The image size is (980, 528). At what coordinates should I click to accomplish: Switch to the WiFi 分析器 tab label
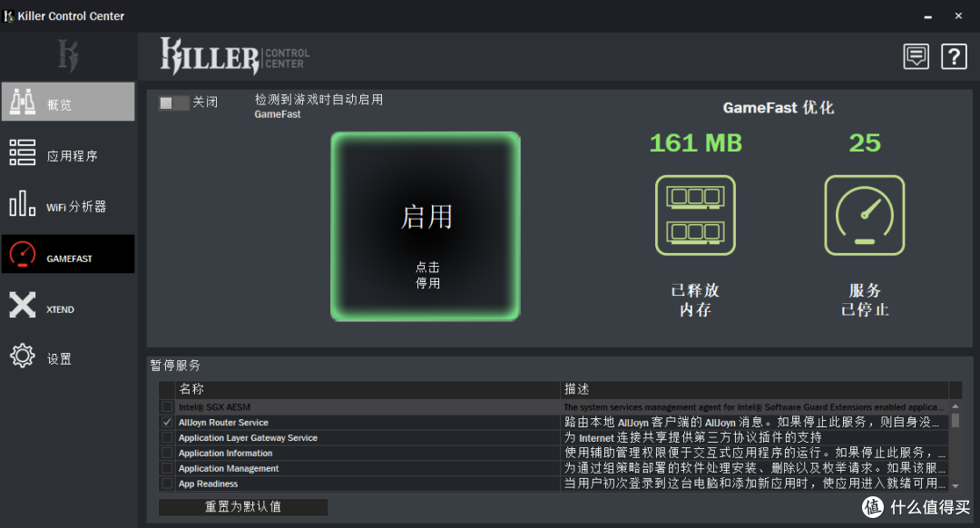(76, 207)
